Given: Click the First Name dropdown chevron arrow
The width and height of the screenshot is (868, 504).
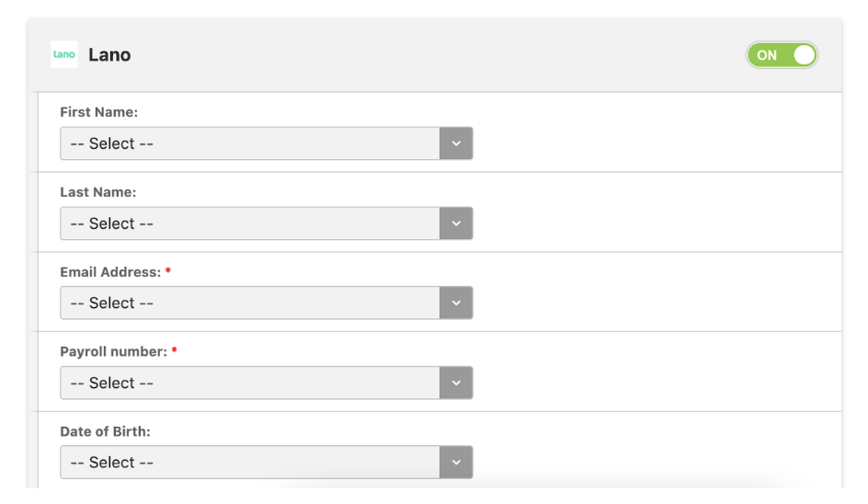Looking at the screenshot, I should tap(456, 143).
